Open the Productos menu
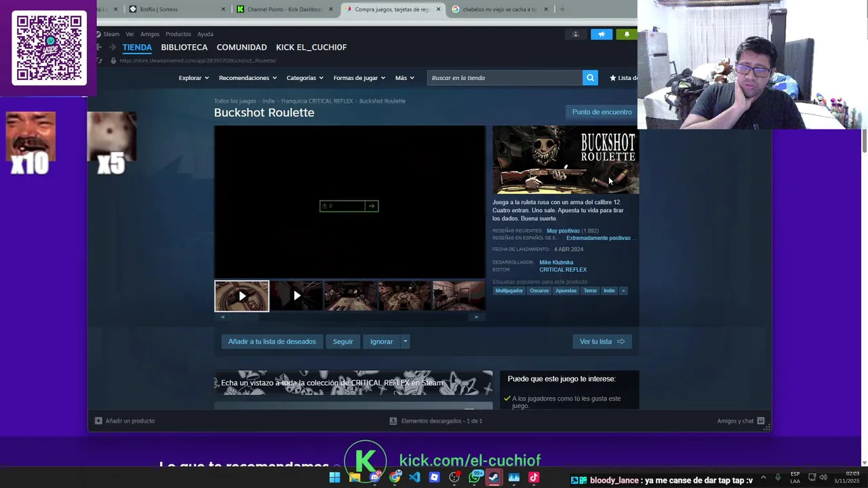868x488 pixels. tap(178, 34)
